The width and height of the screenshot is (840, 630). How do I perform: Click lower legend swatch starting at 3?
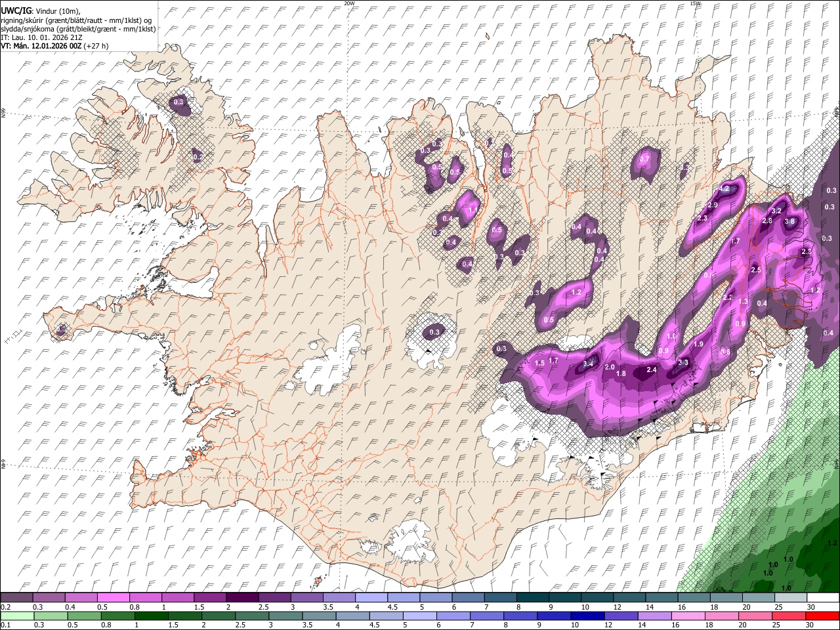(x=286, y=616)
